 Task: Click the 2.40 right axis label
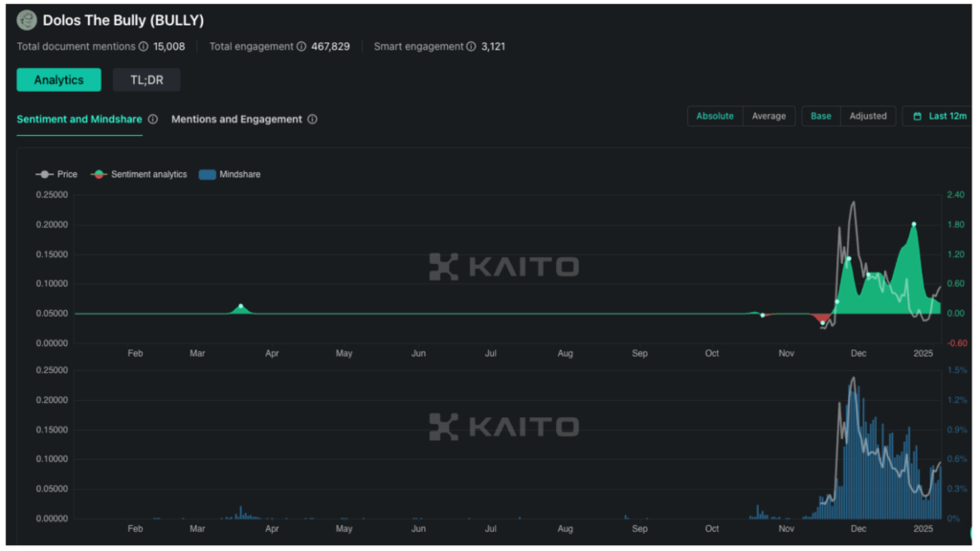point(956,195)
